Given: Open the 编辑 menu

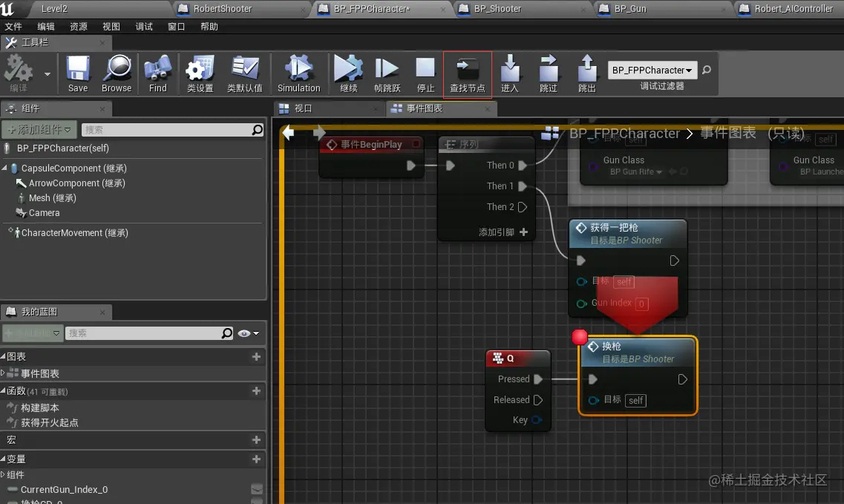Looking at the screenshot, I should (46, 27).
